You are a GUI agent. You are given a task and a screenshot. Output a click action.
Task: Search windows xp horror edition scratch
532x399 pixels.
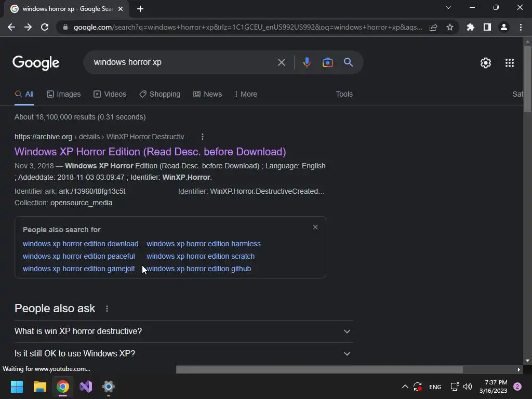coord(201,256)
